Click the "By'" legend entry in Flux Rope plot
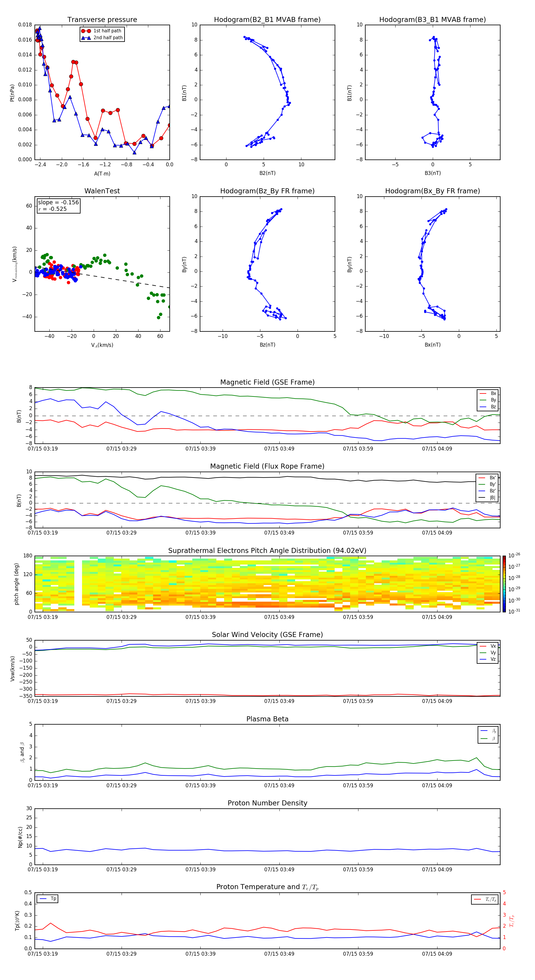535x980 pixels. coord(487,484)
